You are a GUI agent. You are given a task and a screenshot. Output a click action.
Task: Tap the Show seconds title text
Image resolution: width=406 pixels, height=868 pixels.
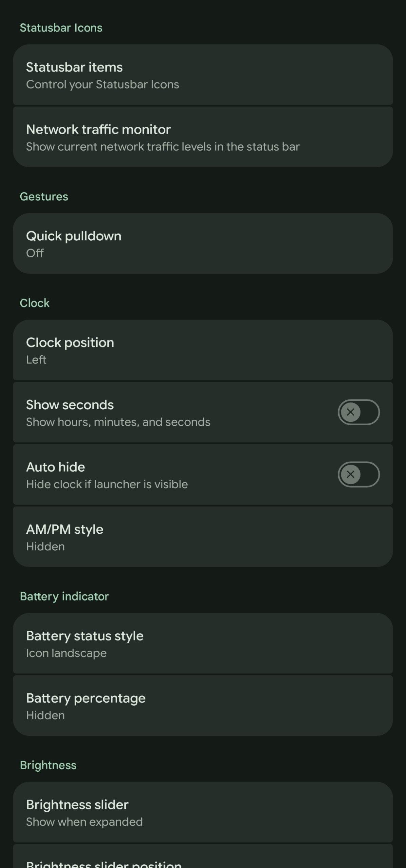pyautogui.click(x=70, y=405)
